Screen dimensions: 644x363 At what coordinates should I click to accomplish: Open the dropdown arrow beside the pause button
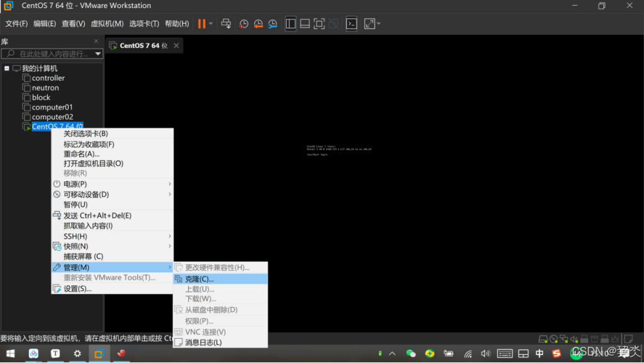(211, 24)
